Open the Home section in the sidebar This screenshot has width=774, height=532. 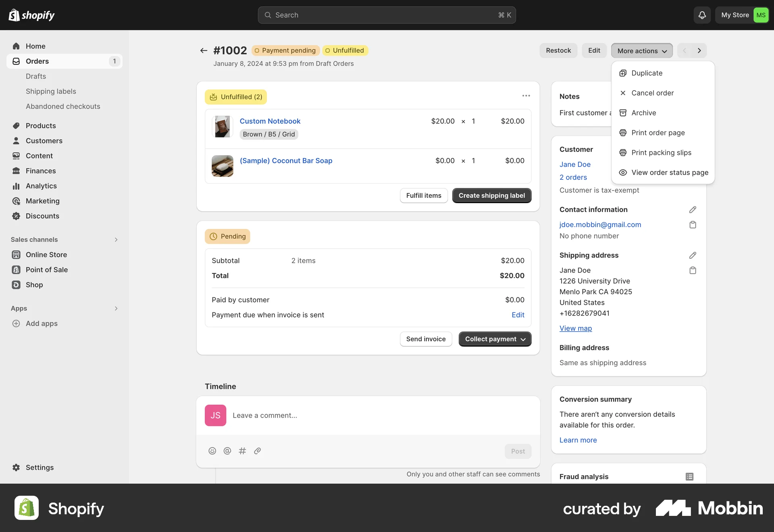[x=35, y=46]
